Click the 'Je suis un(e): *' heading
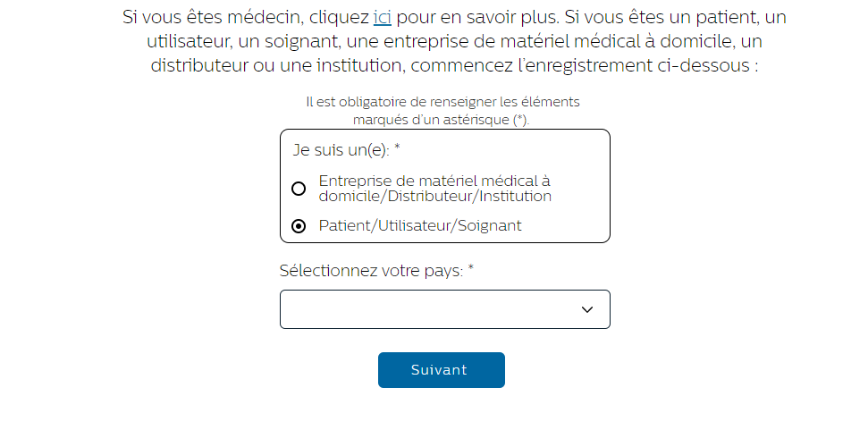Screen dimensions: 868x430 coord(347,150)
